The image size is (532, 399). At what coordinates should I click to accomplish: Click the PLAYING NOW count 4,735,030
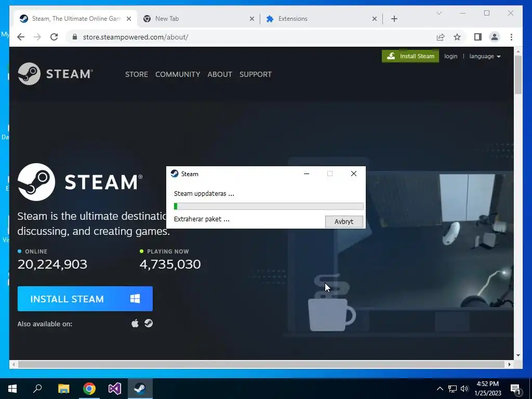point(170,264)
